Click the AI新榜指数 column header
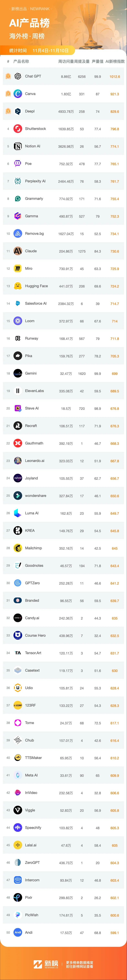 115,61
